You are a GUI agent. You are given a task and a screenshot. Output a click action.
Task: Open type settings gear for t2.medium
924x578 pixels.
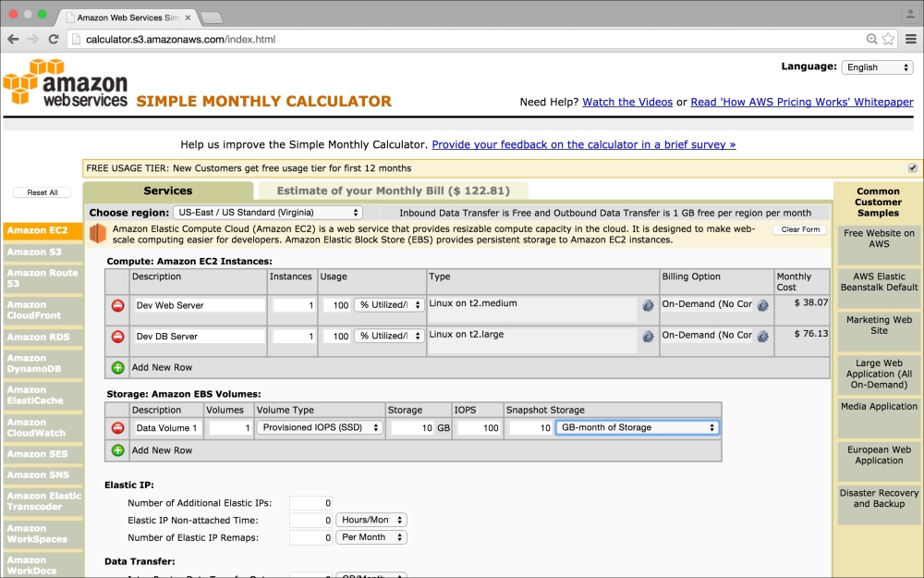[648, 305]
